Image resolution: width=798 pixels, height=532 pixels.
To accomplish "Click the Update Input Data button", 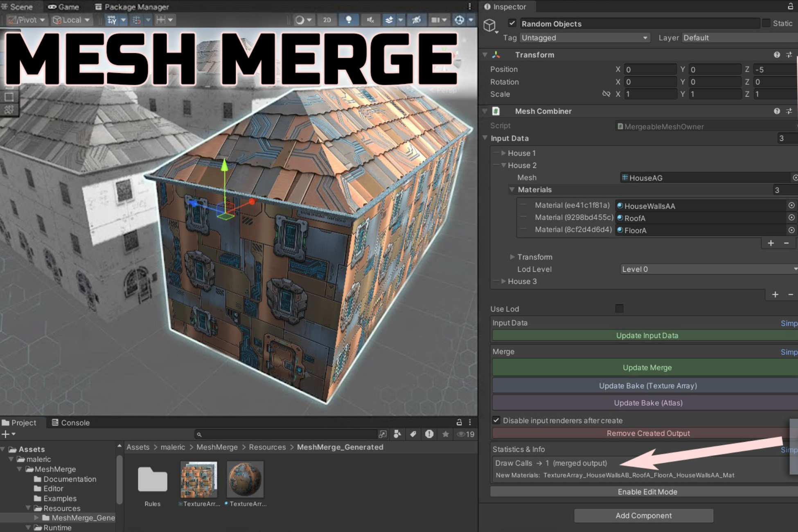I will (x=645, y=335).
